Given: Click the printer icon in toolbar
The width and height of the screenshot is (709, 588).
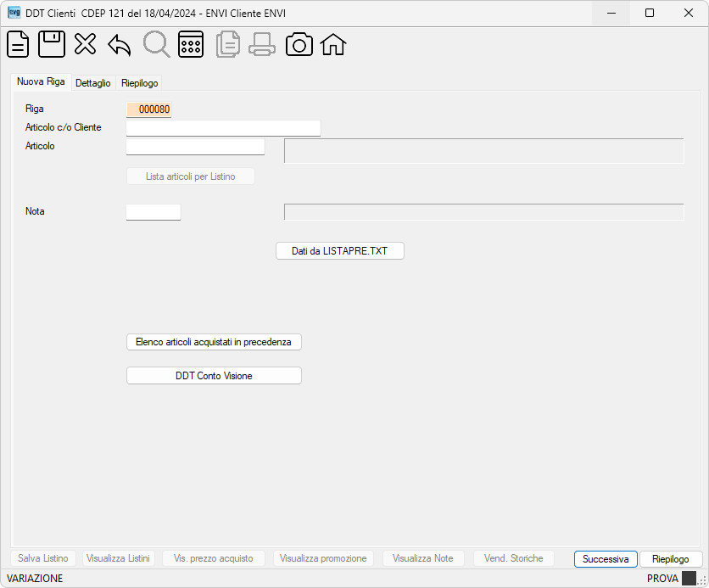Looking at the screenshot, I should point(262,44).
